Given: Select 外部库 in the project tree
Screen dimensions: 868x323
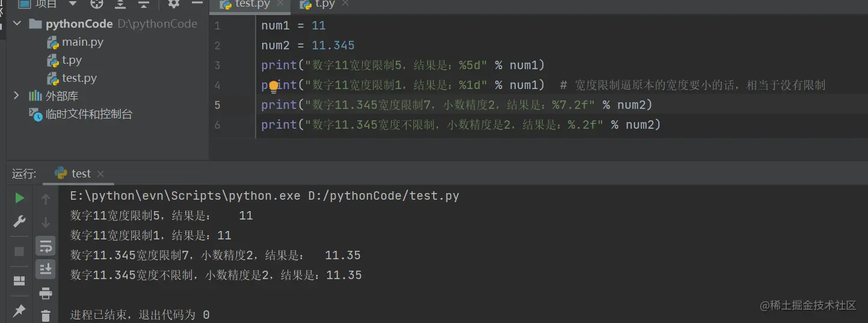Looking at the screenshot, I should pos(54,96).
